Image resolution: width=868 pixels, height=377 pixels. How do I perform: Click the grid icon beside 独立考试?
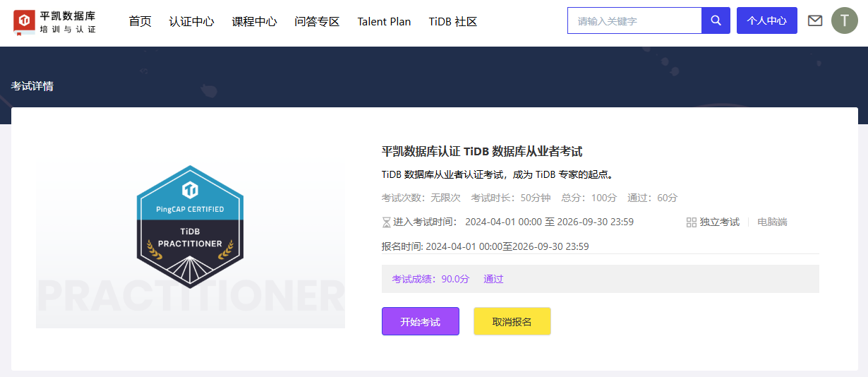point(692,222)
